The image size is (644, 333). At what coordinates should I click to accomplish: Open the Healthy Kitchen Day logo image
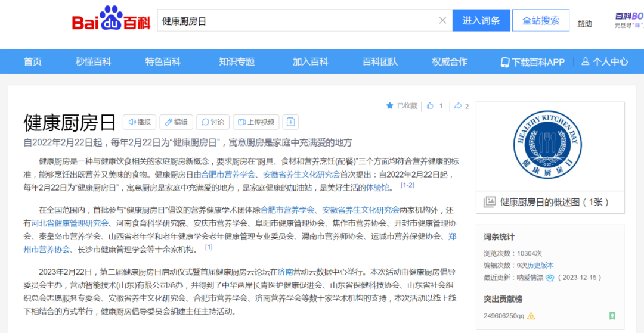tap(547, 144)
